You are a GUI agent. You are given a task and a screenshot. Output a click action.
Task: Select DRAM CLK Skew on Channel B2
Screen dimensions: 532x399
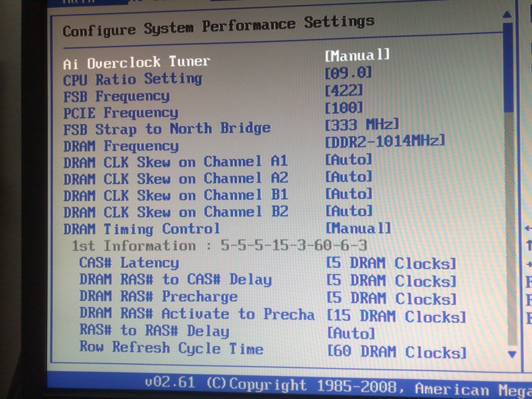176,212
